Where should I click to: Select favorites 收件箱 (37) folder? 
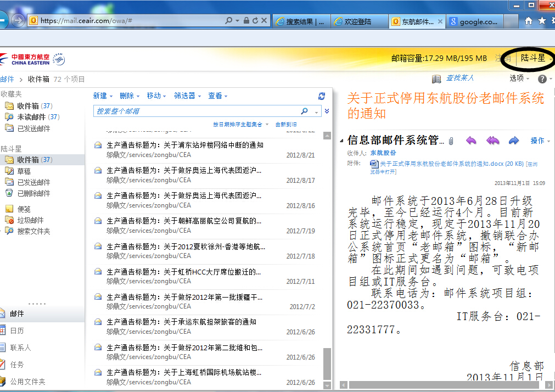click(x=35, y=106)
